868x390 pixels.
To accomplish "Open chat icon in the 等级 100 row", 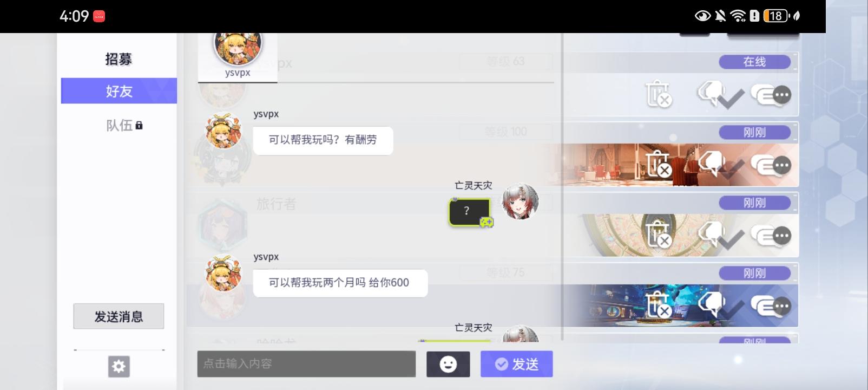I will (771, 165).
